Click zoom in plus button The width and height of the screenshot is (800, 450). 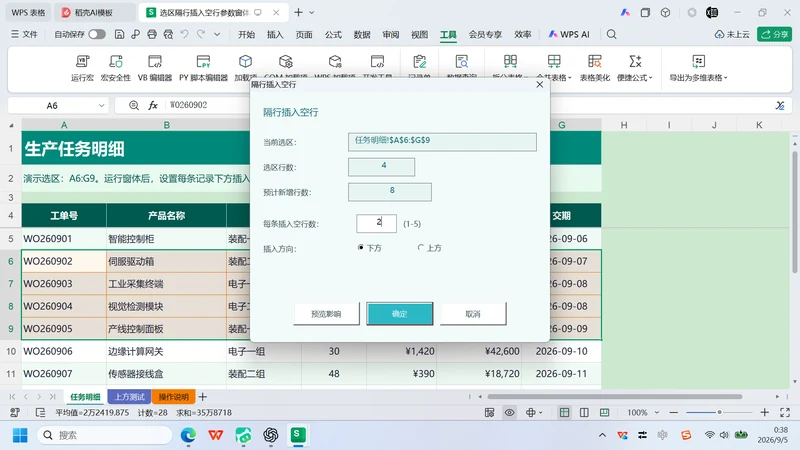tap(764, 412)
